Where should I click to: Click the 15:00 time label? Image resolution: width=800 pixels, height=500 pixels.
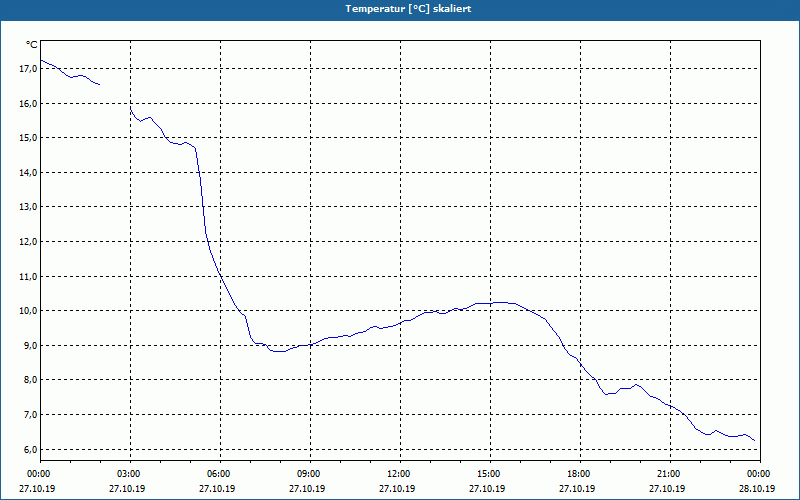pyautogui.click(x=491, y=474)
